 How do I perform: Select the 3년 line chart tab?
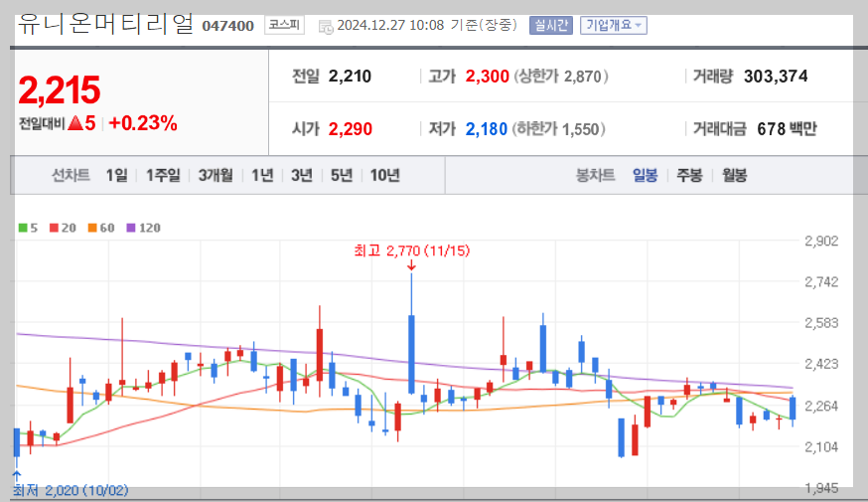[302, 176]
